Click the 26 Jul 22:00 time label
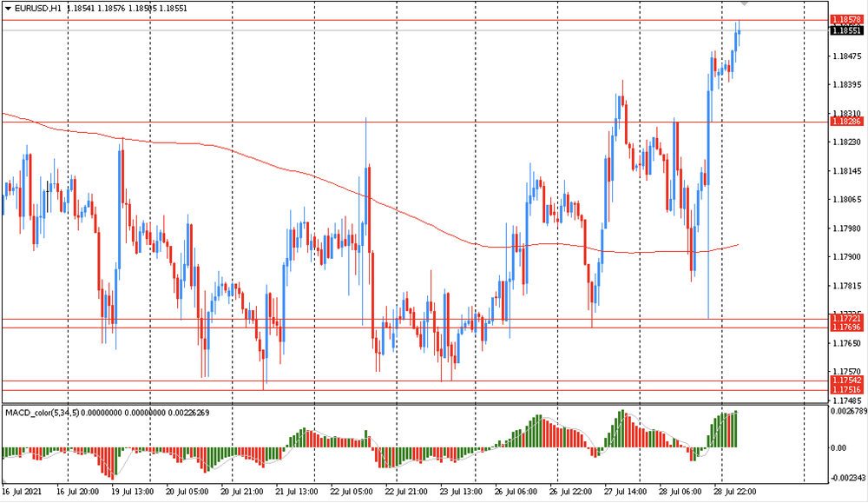The image size is (868, 503). tap(571, 492)
